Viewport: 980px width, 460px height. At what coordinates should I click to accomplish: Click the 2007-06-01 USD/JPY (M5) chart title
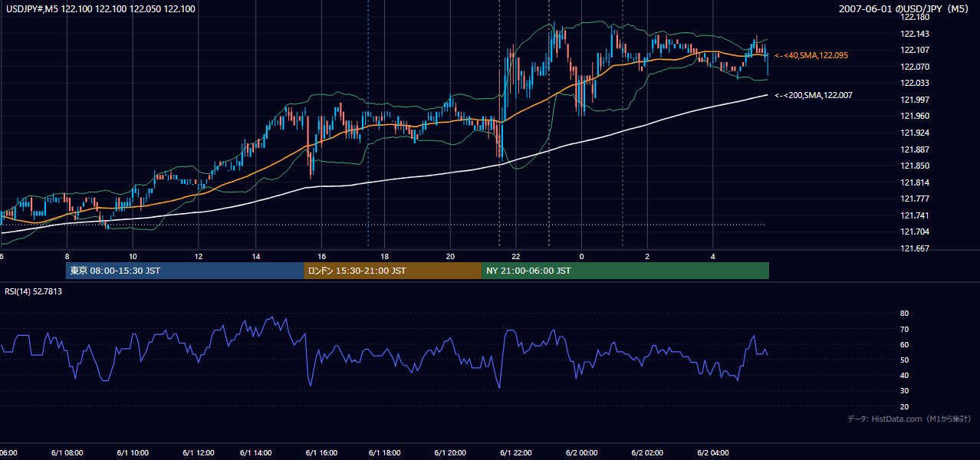point(905,8)
